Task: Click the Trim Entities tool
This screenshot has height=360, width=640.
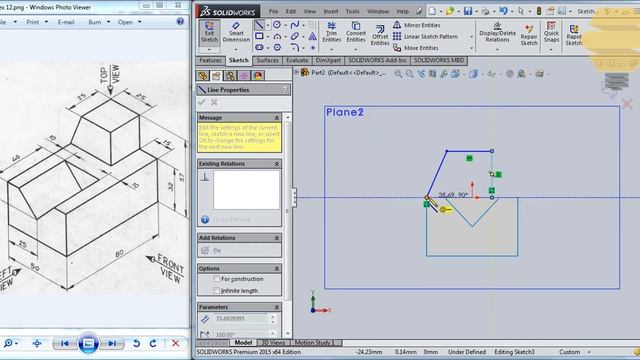Action: tap(331, 32)
